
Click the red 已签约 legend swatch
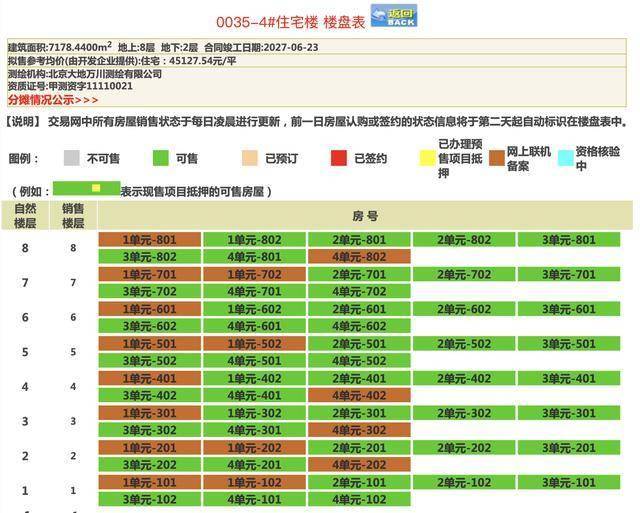339,158
